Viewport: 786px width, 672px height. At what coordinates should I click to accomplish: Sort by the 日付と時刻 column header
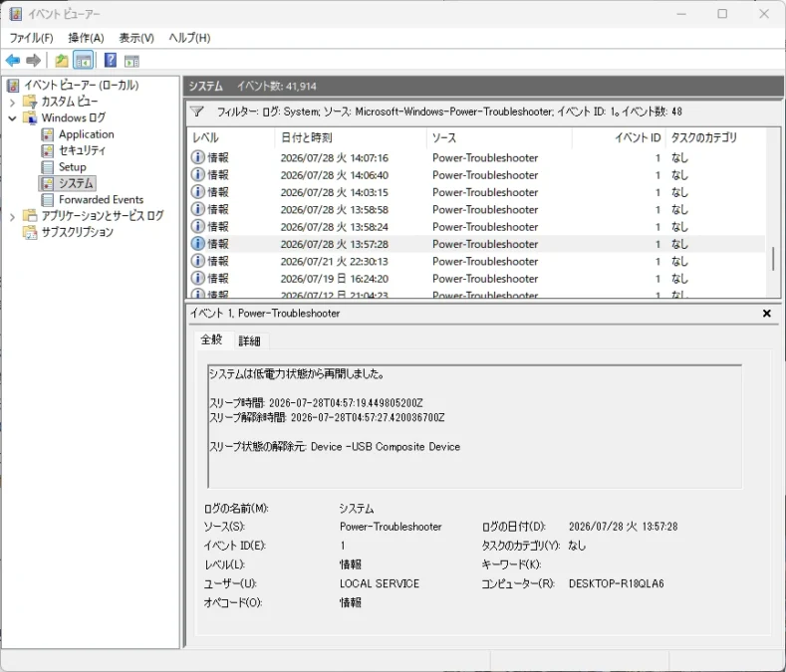pyautogui.click(x=351, y=137)
